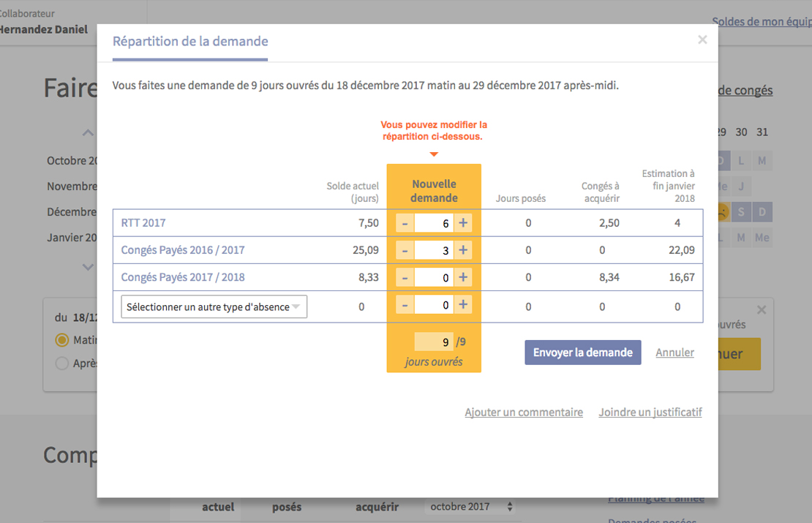
Task: Open the Soldes de mon équipe link
Action: [762, 21]
